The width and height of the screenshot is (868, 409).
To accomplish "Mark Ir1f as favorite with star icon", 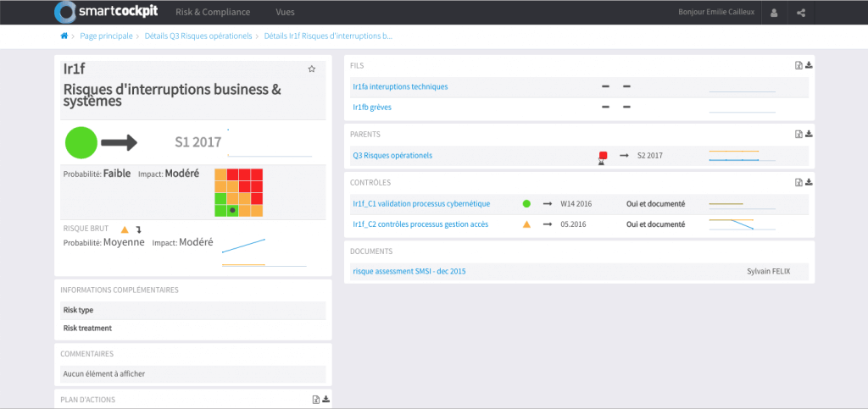I will point(312,69).
